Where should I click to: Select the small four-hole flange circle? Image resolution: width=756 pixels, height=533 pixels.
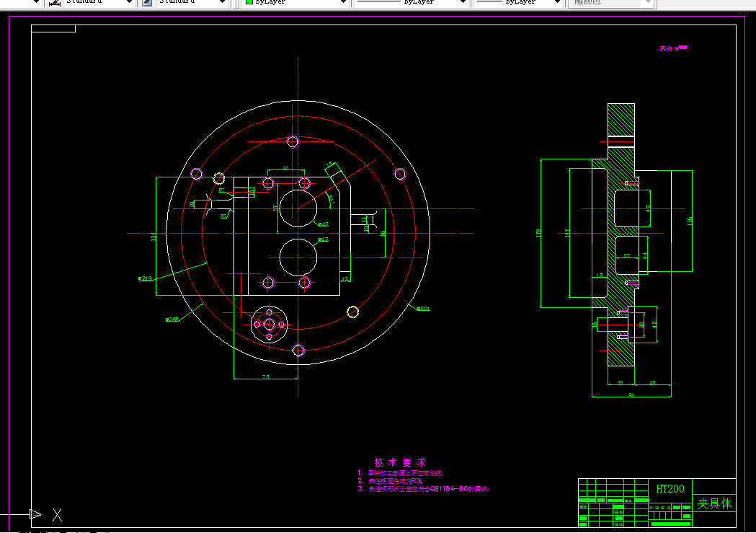click(270, 324)
